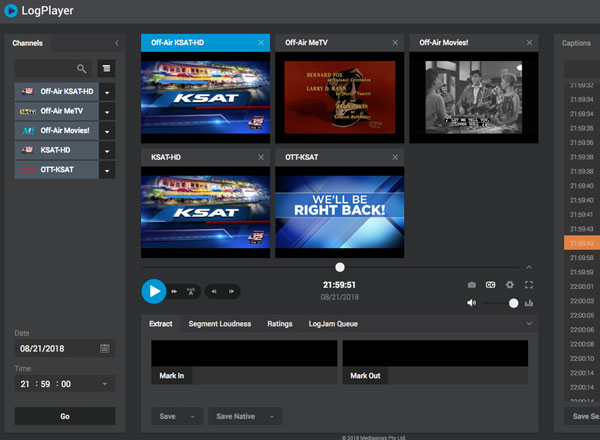Open the calendar date picker icon
The width and height of the screenshot is (600, 440).
click(105, 348)
